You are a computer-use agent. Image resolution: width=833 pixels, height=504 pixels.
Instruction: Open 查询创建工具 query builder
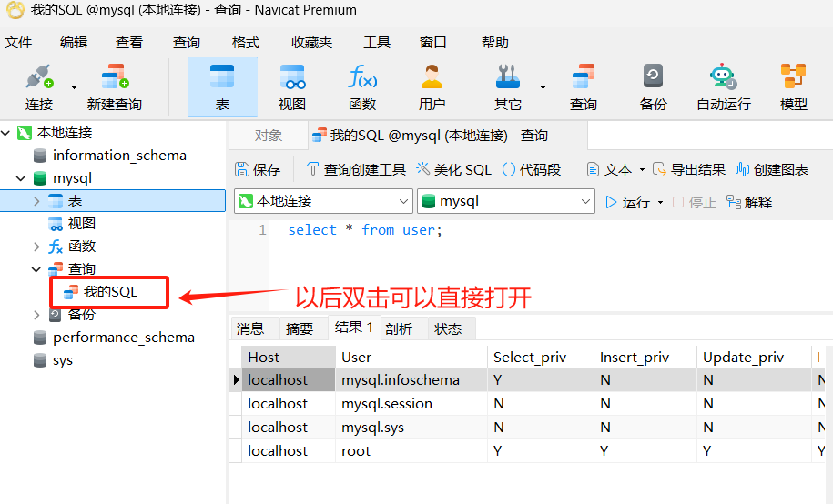click(356, 169)
